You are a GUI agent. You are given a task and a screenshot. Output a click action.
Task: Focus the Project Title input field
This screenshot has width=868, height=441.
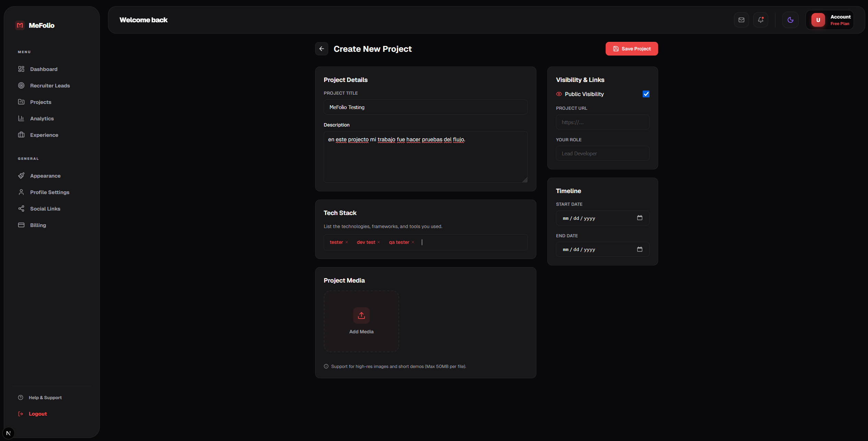coord(425,107)
